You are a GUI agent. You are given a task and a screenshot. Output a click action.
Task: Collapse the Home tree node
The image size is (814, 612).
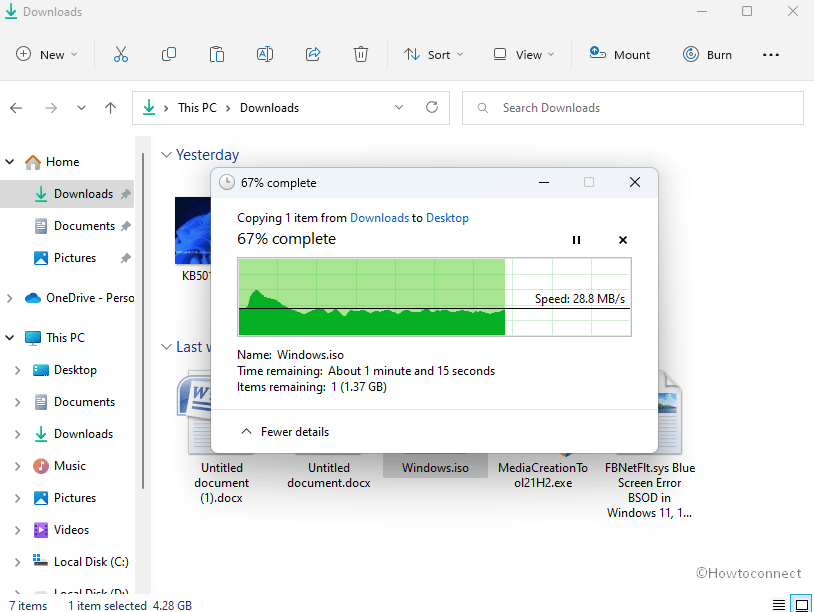[x=9, y=162]
